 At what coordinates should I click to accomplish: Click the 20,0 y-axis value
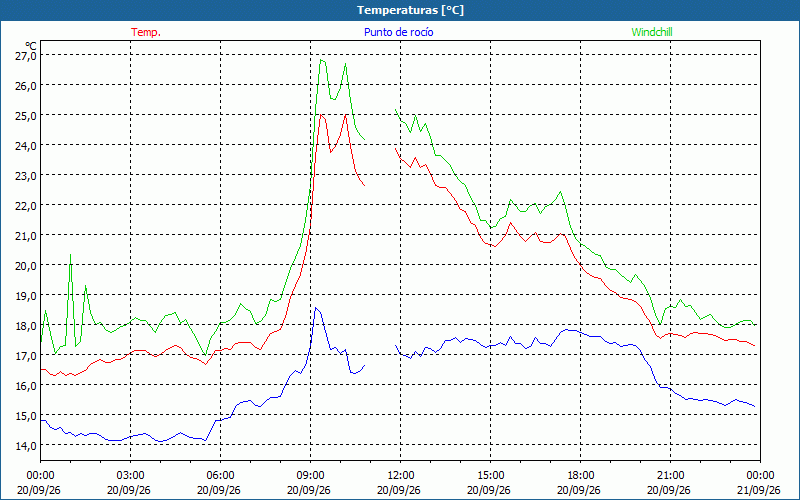26,266
